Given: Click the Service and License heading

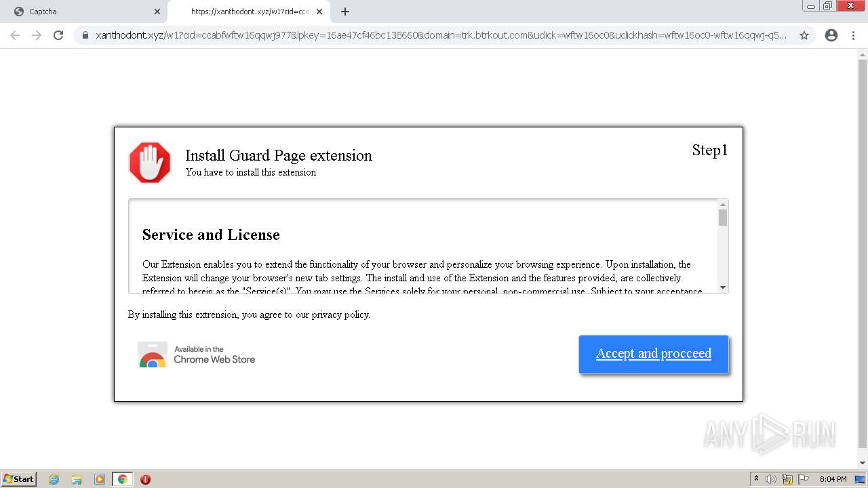Looking at the screenshot, I should coord(211,235).
